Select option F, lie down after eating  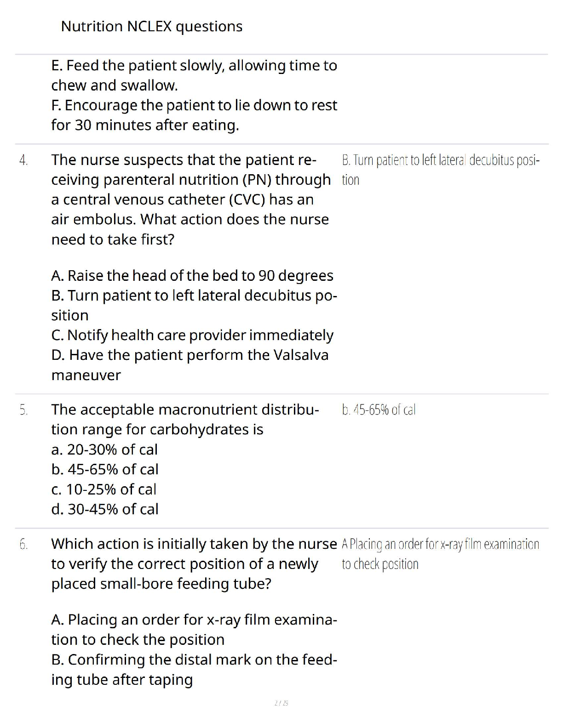coord(194,115)
